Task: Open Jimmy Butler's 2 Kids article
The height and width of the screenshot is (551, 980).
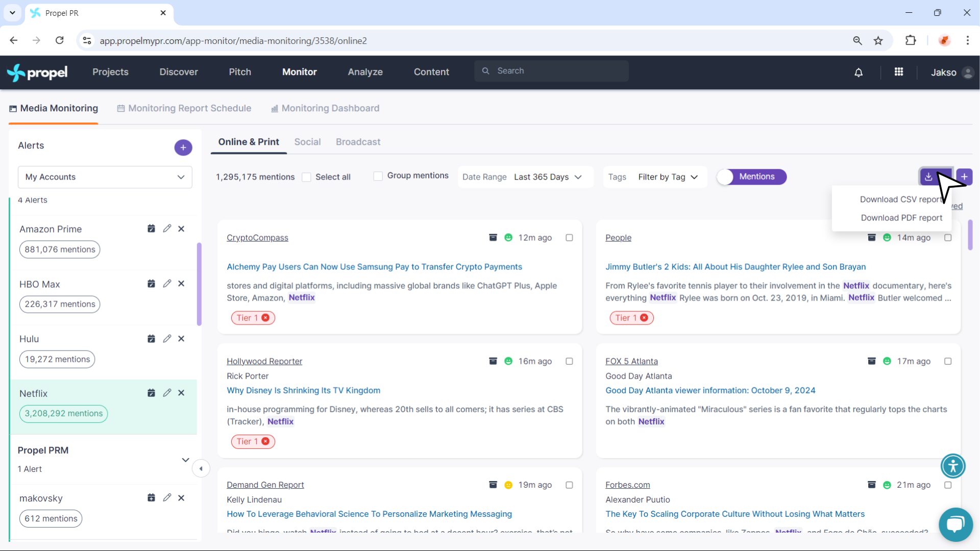Action: coord(736,267)
